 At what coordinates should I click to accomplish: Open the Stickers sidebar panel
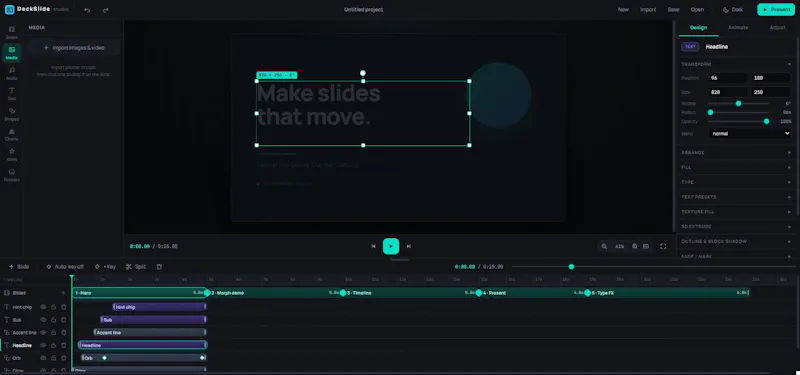[12, 175]
